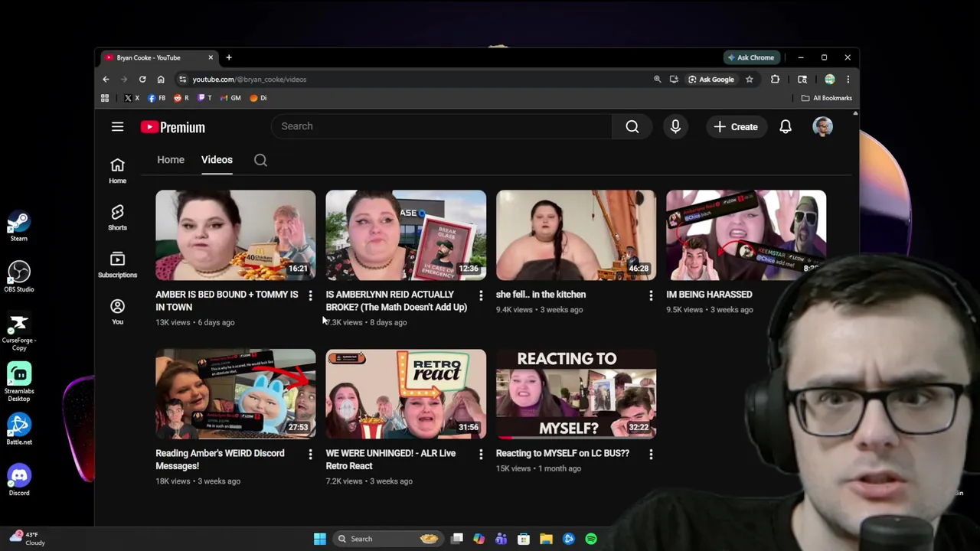Open Battle.net desktop shortcut
The width and height of the screenshot is (980, 551).
pos(19,429)
